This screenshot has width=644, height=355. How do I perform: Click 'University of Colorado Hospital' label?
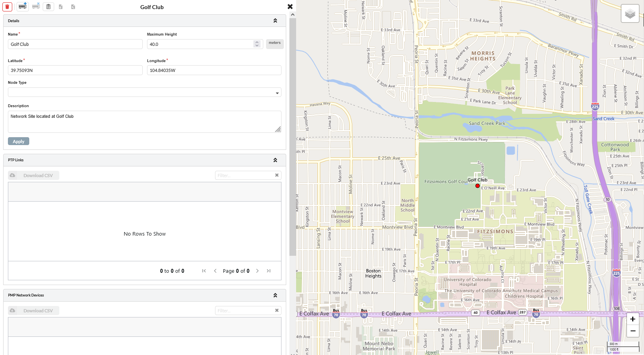[x=468, y=282]
